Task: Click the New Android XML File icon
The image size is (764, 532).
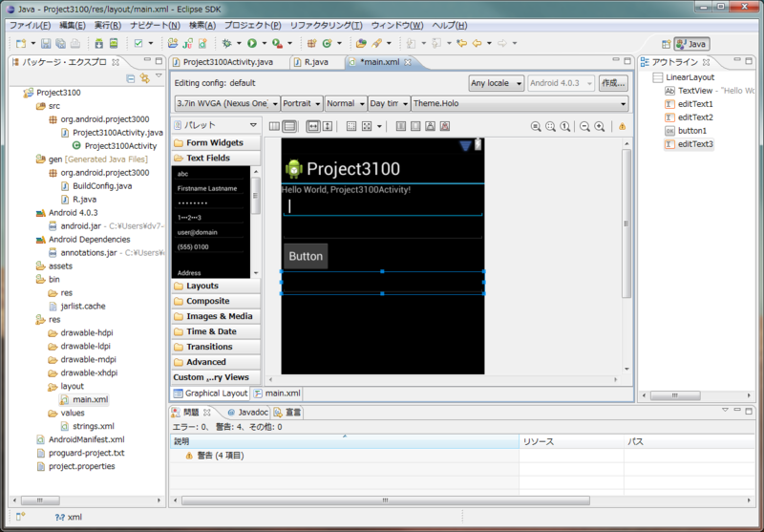Action: [202, 43]
